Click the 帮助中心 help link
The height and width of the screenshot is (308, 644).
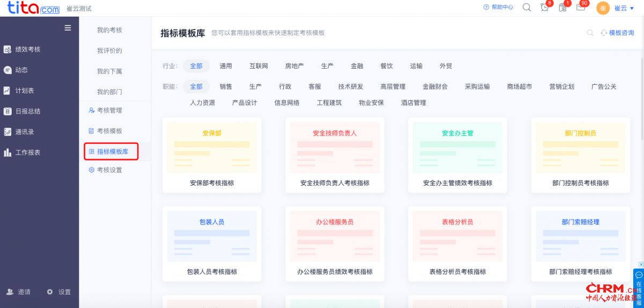pyautogui.click(x=499, y=8)
